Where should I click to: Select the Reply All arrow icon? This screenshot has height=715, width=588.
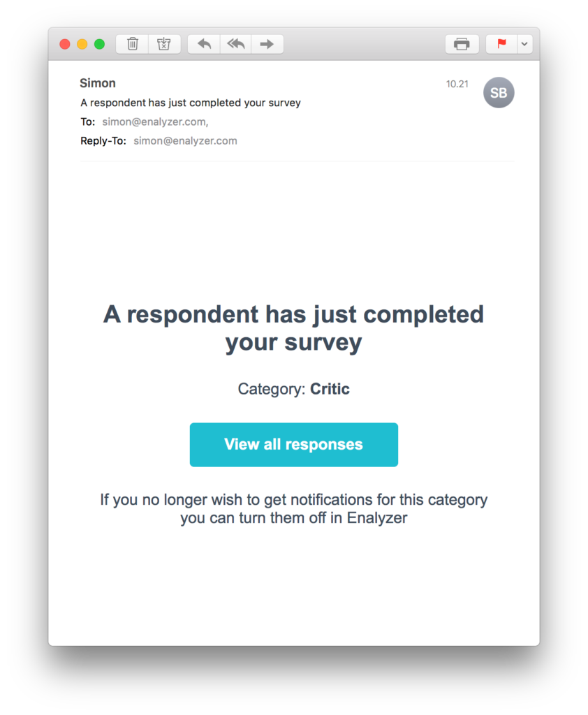[235, 43]
